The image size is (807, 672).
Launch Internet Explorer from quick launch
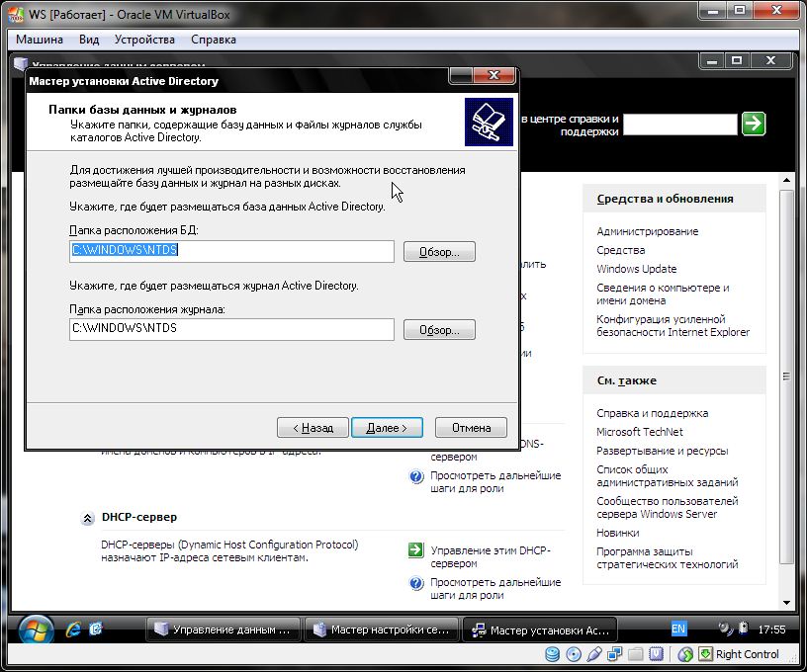73,630
